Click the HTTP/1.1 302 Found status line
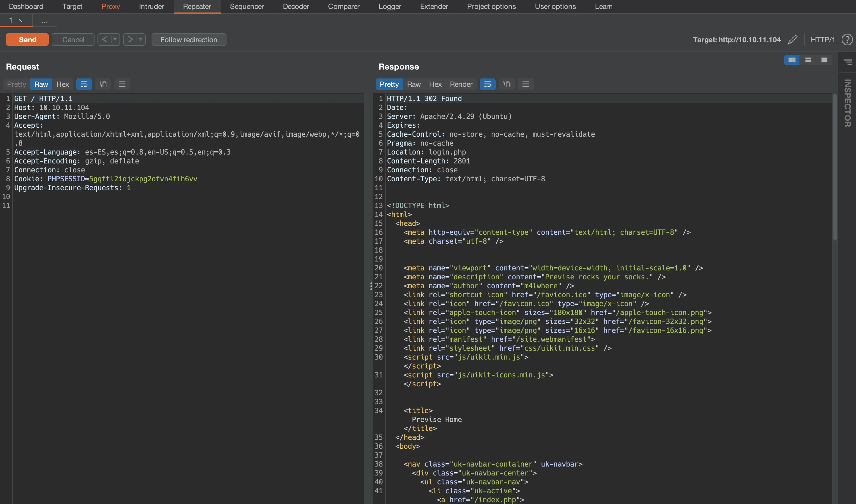 pos(424,98)
